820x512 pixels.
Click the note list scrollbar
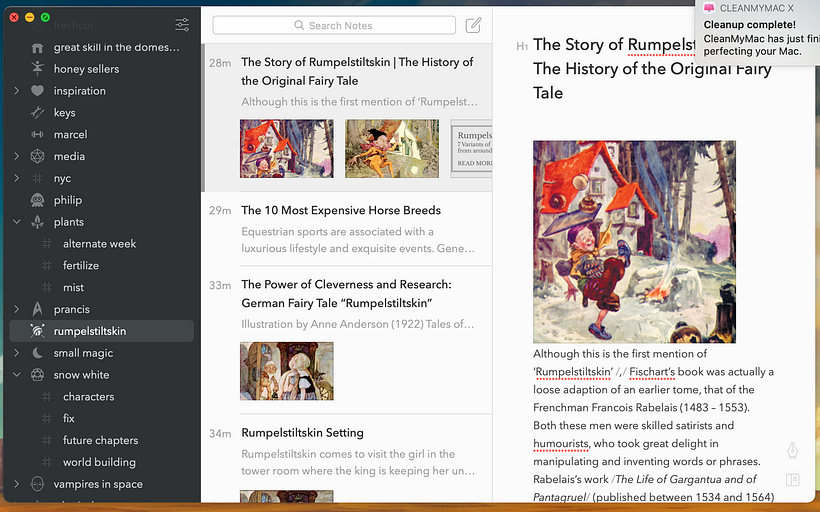[x=203, y=118]
